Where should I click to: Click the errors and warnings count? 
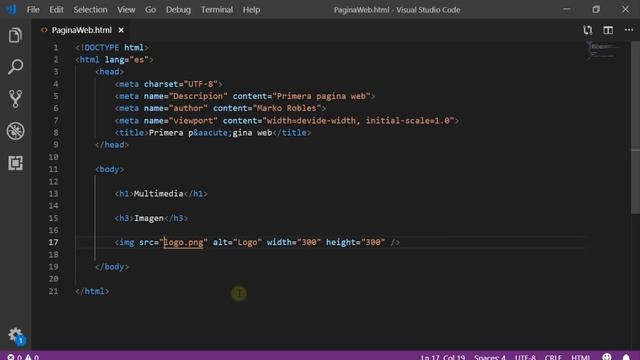coord(23,357)
